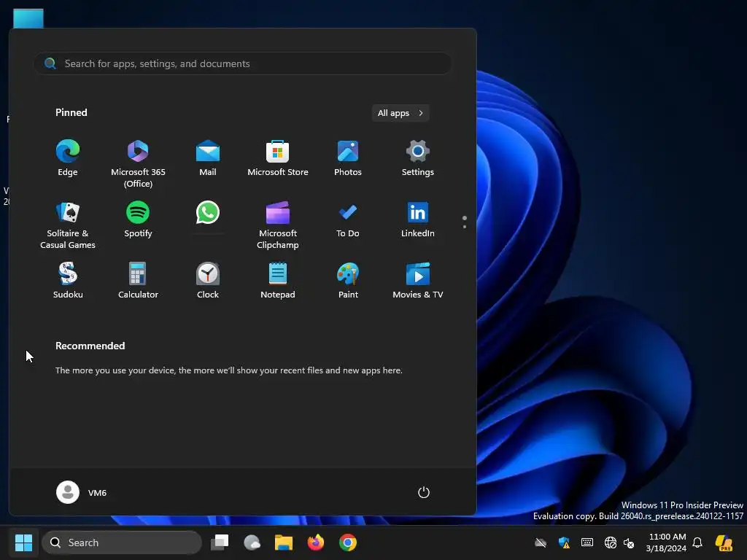Go to next pinned apps page dots
This screenshot has width=747, height=560.
465,222
